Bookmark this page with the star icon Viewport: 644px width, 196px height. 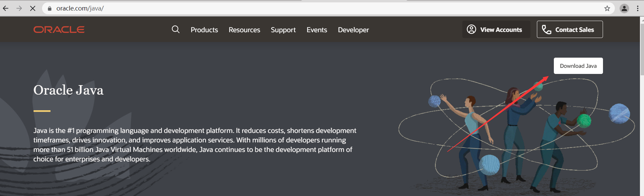607,8
